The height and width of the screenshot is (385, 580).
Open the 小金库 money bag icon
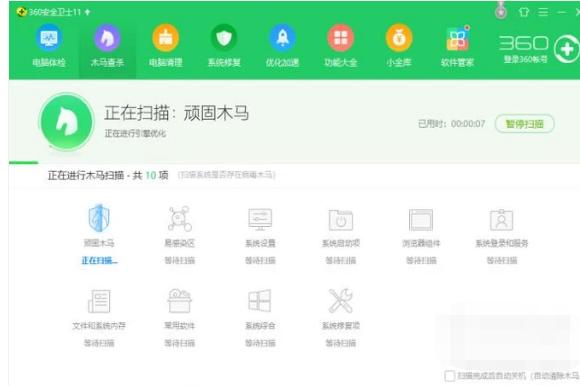click(x=399, y=38)
